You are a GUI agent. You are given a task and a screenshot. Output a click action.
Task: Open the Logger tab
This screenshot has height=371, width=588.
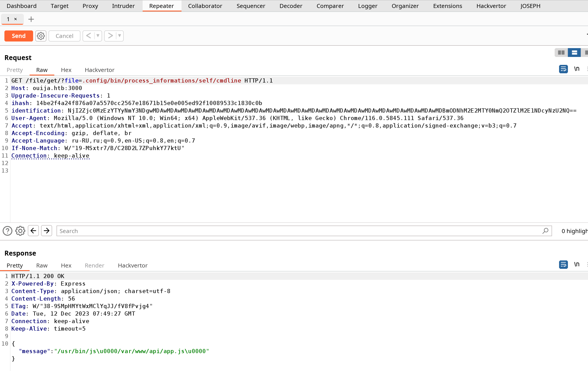click(368, 6)
